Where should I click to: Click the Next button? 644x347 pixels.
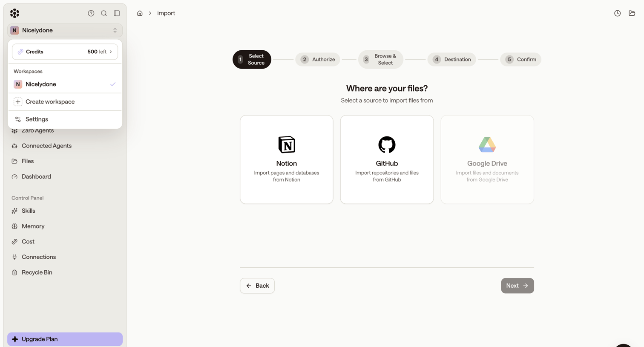tap(517, 286)
